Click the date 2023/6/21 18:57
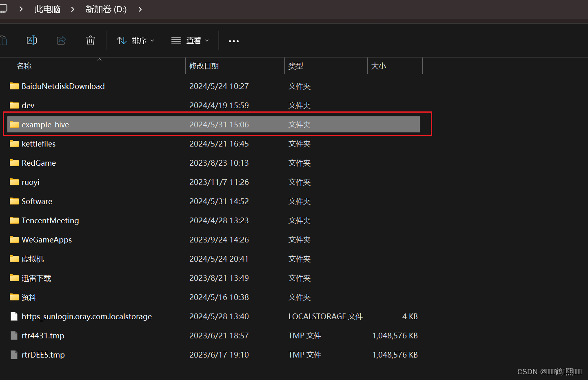The width and height of the screenshot is (588, 380). 219,336
